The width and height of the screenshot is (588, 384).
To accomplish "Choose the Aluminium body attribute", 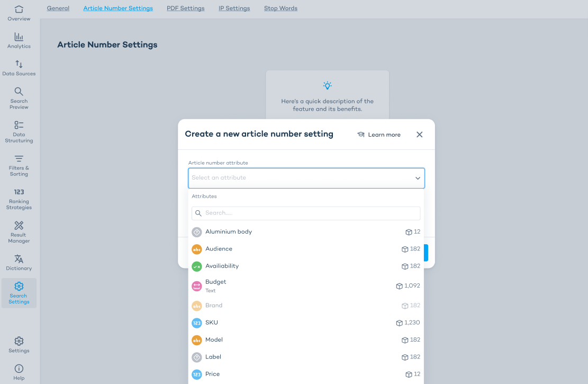I will [306, 232].
